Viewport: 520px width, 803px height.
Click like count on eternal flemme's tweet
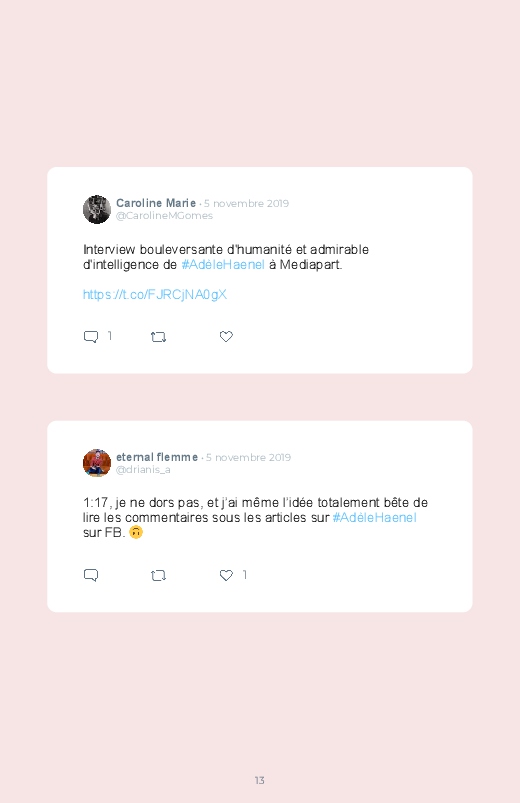coord(245,575)
